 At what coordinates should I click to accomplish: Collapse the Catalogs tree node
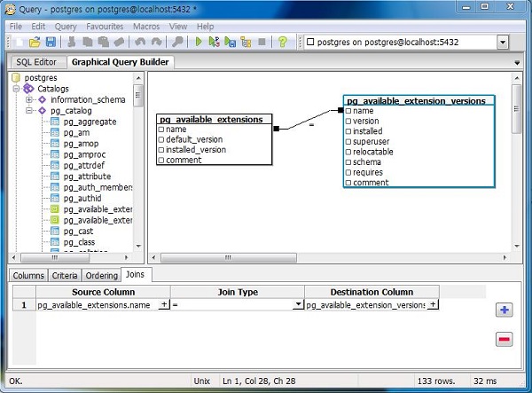click(16, 89)
